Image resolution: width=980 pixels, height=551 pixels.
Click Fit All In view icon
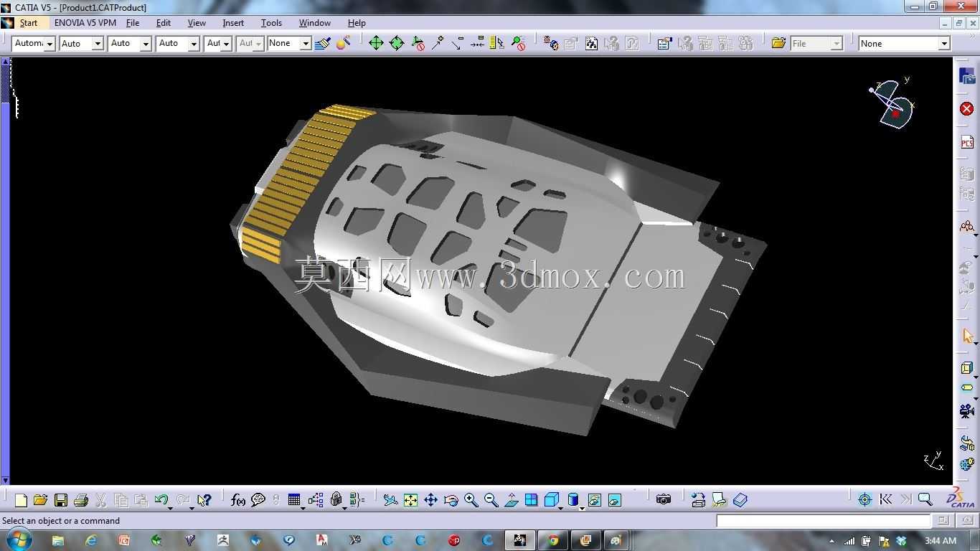410,500
